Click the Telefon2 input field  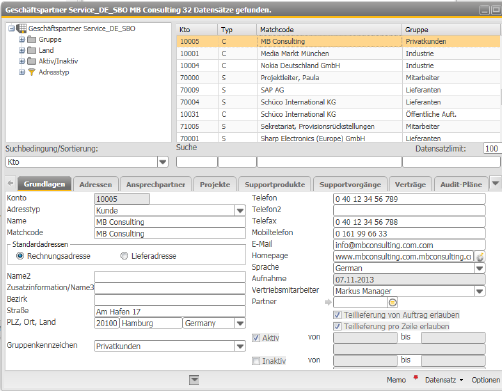409,210
